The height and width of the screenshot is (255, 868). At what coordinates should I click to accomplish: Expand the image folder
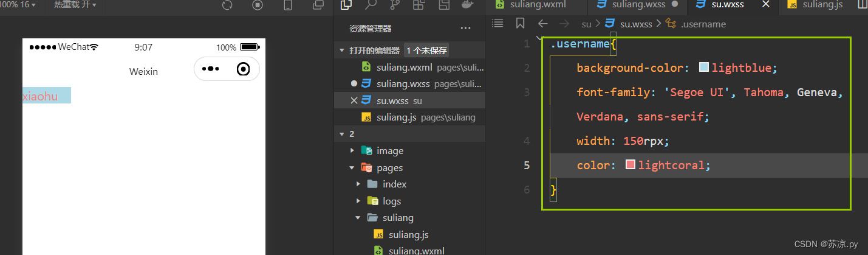(353, 151)
